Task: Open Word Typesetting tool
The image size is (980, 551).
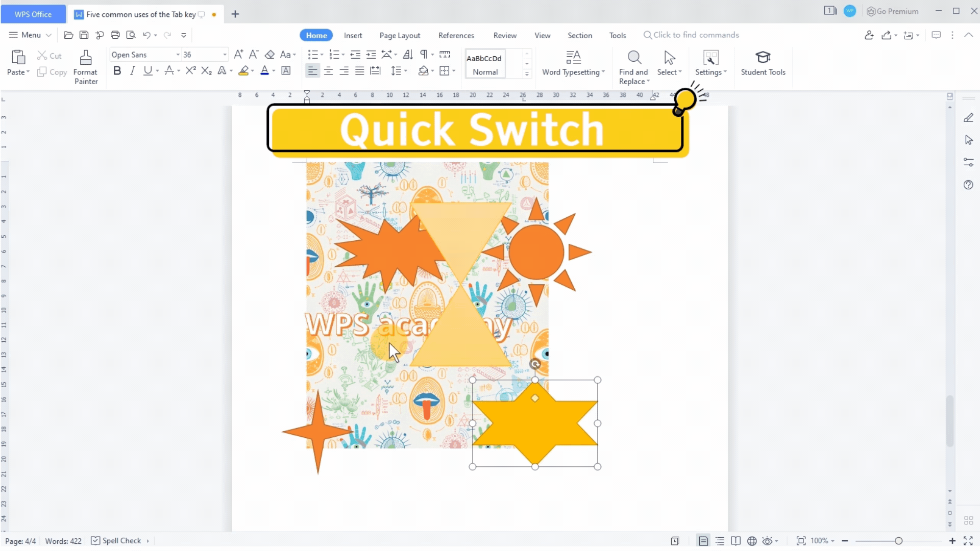Action: click(x=573, y=63)
